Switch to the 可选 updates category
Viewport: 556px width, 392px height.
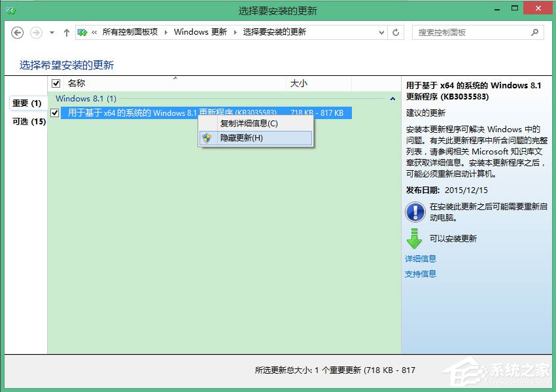[20, 121]
